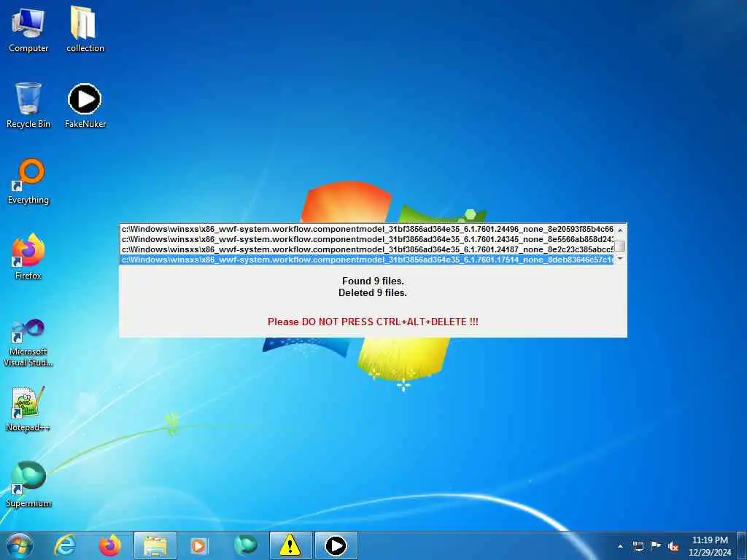
Task: Switch to FakeNuker taskbar button
Action: point(336,545)
